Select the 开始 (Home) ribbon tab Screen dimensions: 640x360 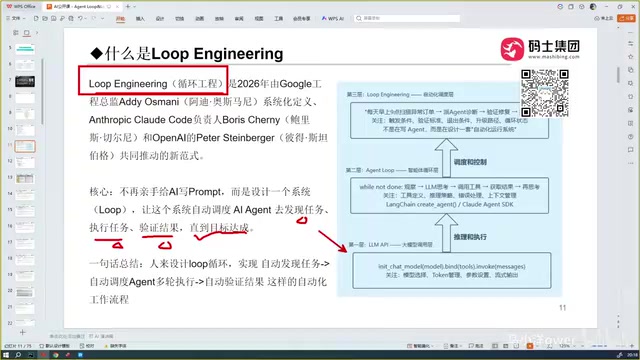click(120, 19)
